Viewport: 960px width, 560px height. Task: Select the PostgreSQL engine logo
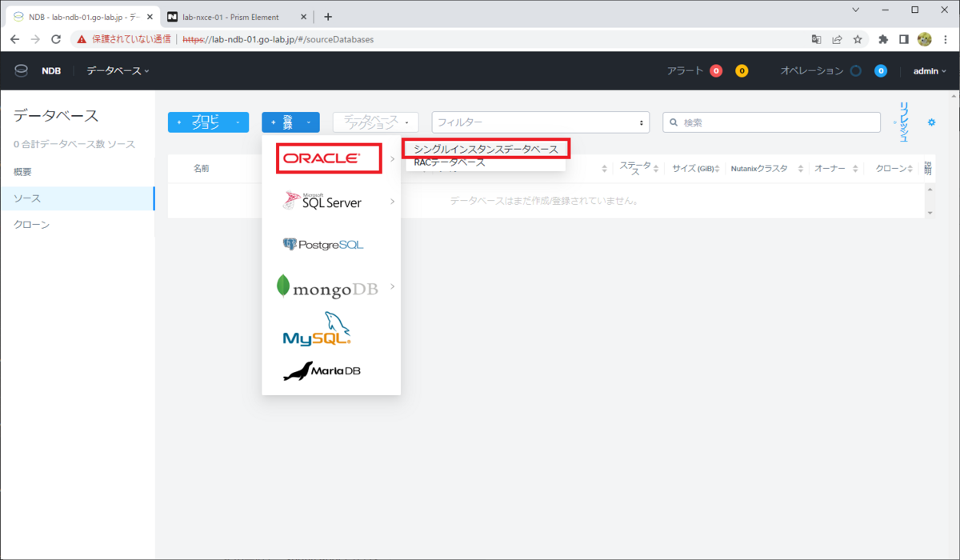tap(323, 244)
